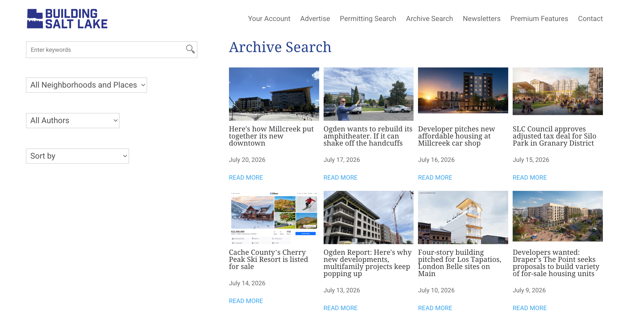This screenshot has height=319, width=644.
Task: Open Draper's The Point article thumbnail
Action: click(x=558, y=216)
